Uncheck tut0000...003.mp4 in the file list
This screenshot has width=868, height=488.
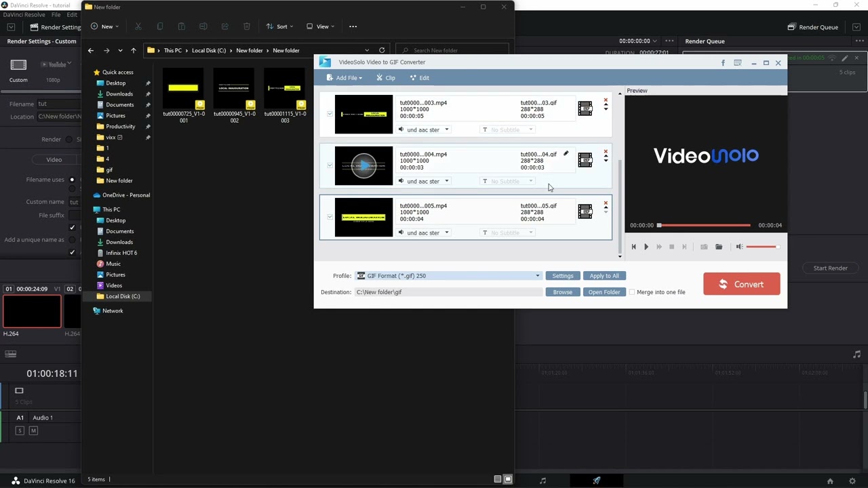pyautogui.click(x=330, y=114)
